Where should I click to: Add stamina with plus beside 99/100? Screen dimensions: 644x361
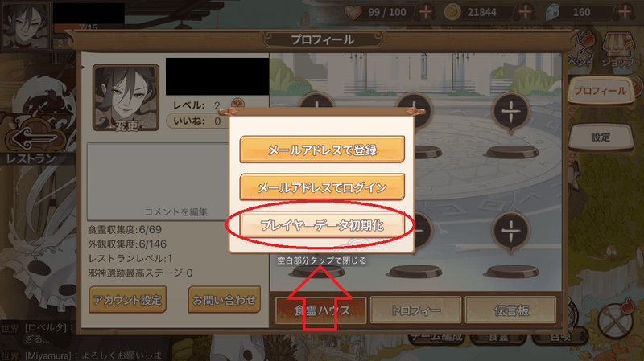pos(426,12)
